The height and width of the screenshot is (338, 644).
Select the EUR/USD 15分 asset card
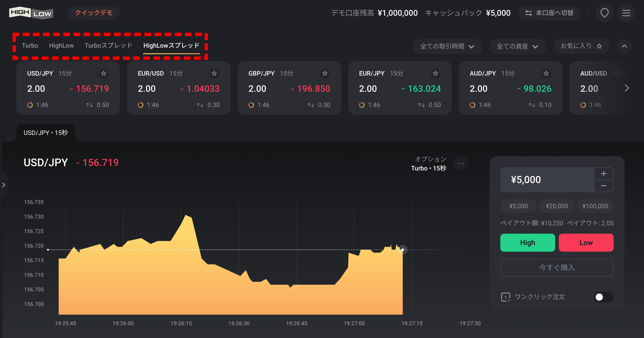click(x=179, y=88)
